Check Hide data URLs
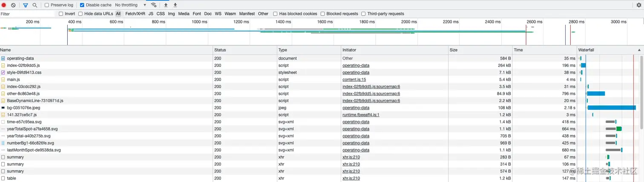Image resolution: width=644 pixels, height=182 pixels. click(x=80, y=14)
